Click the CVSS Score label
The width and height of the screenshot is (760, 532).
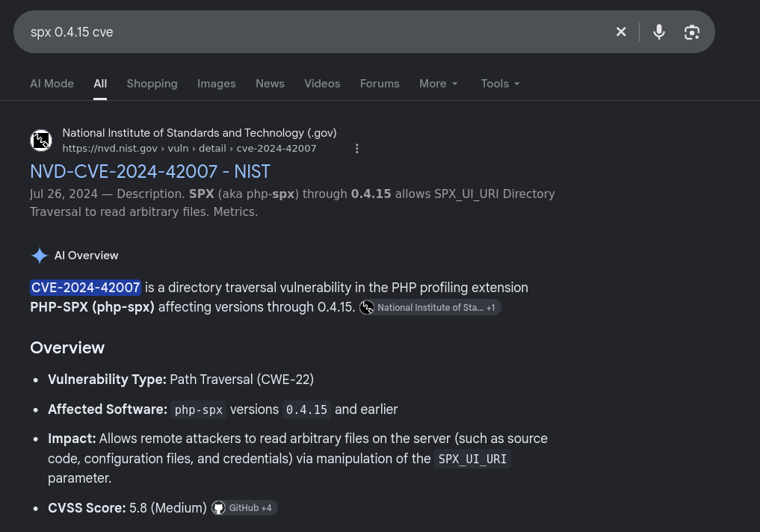tap(87, 508)
